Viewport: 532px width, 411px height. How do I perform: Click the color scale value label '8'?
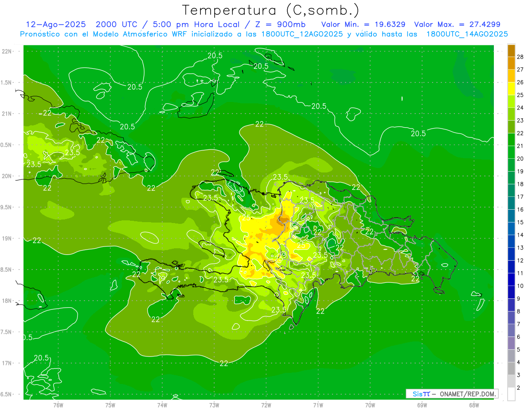(x=519, y=312)
